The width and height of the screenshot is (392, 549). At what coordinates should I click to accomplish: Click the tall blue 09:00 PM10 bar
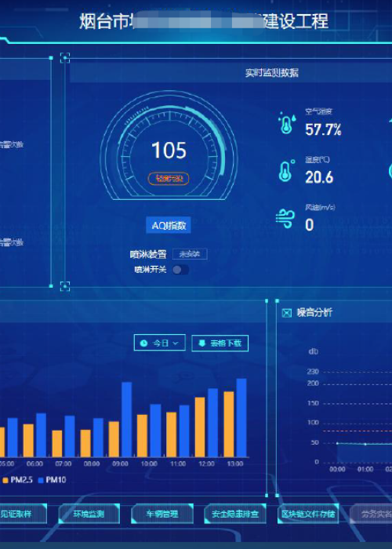127,420
